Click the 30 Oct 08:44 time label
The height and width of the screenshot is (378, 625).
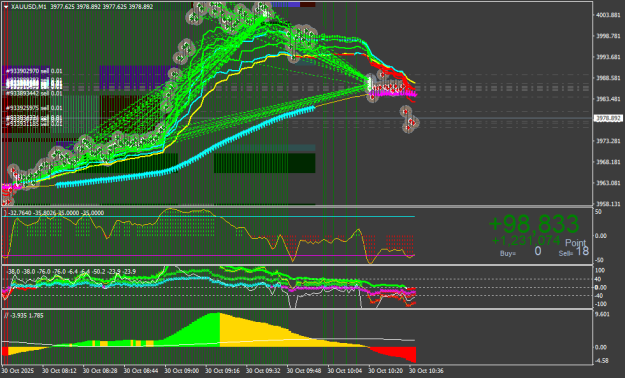[x=141, y=371]
